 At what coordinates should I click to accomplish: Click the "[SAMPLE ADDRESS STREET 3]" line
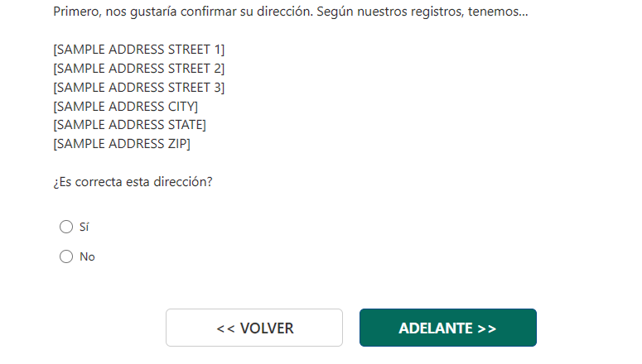tap(138, 88)
